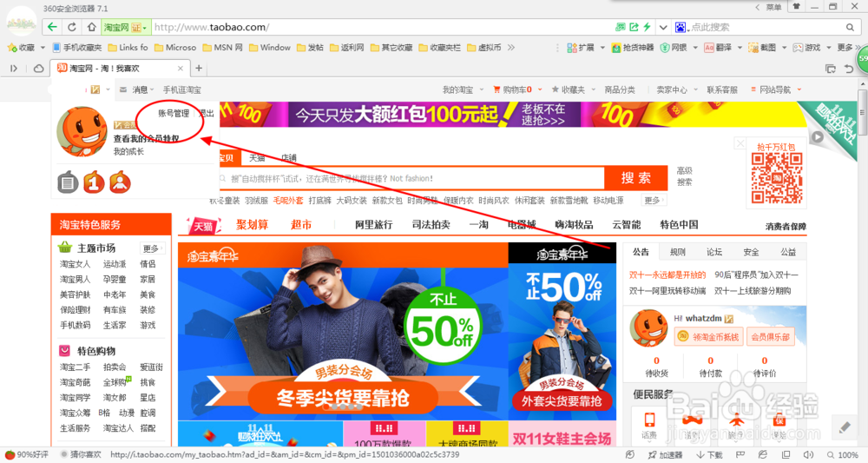Click the 会员俱乐部 button
Image resolution: width=868 pixels, height=463 pixels.
(x=770, y=337)
